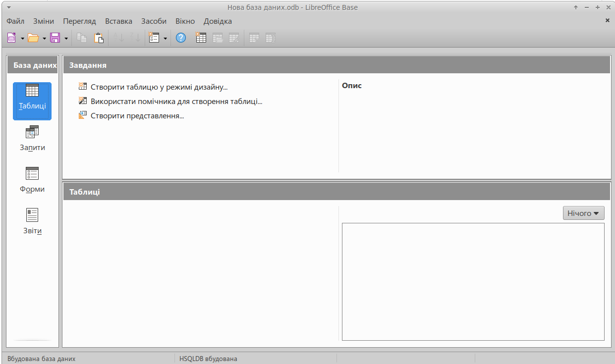
Task: Click Створити представлення task
Action: point(137,116)
